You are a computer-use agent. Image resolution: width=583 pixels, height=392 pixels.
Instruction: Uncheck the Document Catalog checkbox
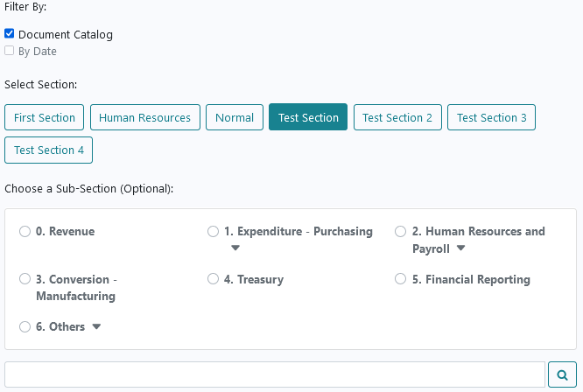click(10, 34)
